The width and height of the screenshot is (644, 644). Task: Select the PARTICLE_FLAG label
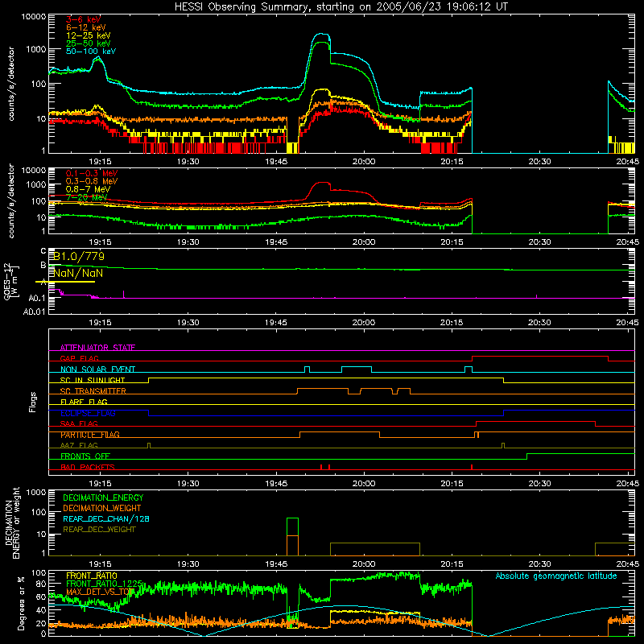[x=90, y=435]
